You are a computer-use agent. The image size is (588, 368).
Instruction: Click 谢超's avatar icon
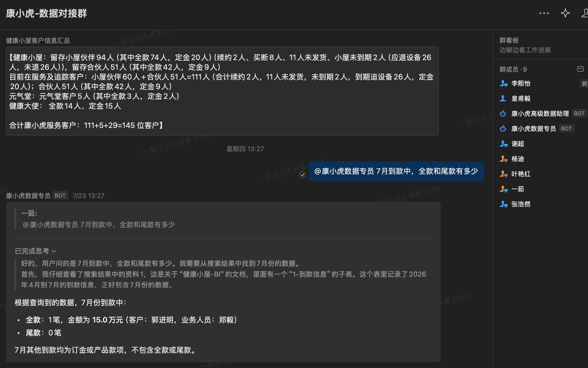[503, 144]
